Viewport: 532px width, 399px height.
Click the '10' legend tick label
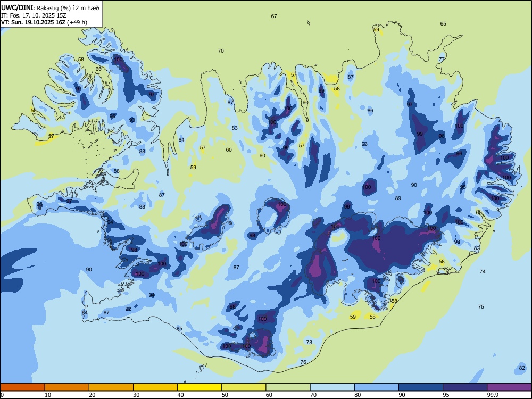(48, 395)
